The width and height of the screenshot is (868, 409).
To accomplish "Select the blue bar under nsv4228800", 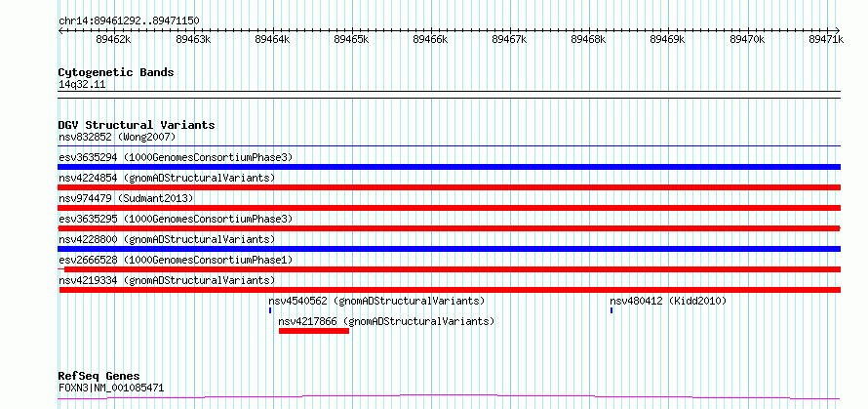I will (449, 249).
